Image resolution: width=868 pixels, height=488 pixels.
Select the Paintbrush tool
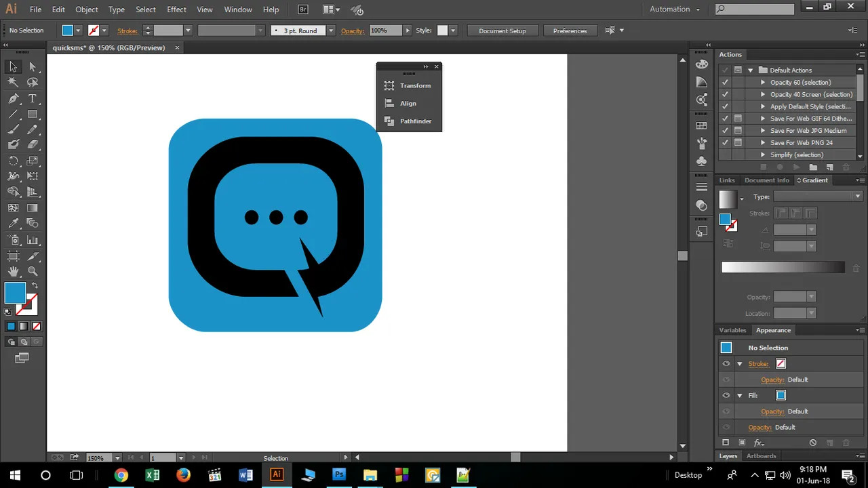coord(13,129)
